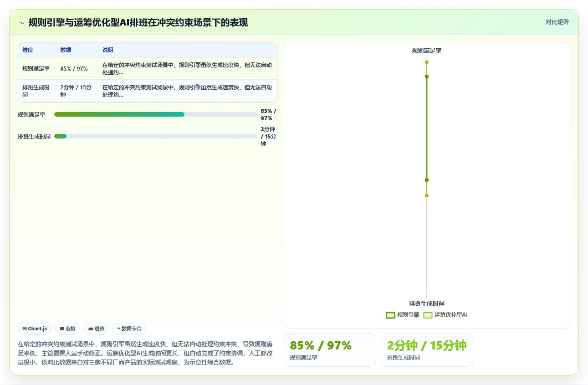Click the 规则满足率 description text in the table

pyautogui.click(x=187, y=69)
